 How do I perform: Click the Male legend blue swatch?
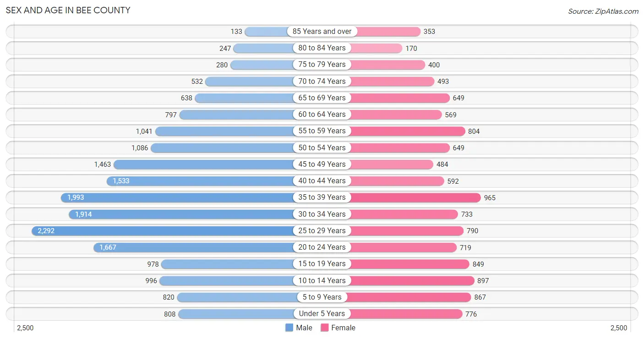tap(289, 328)
